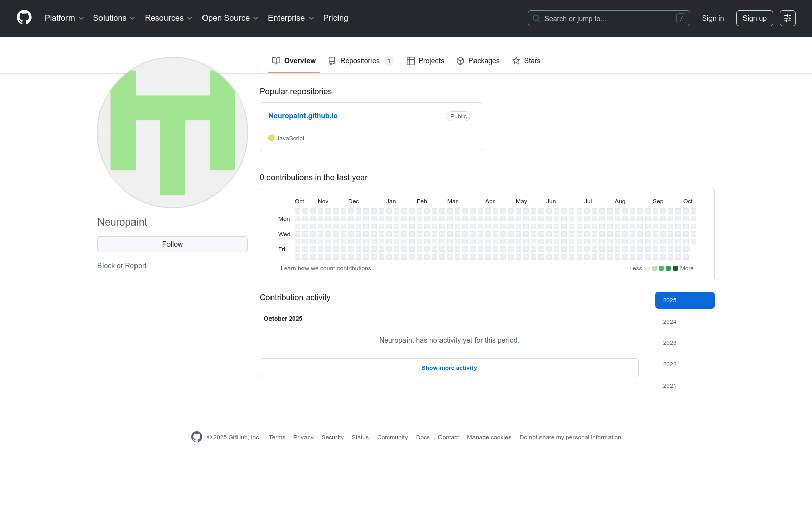The height and width of the screenshot is (508, 812).
Task: Click the '0 contributions in the last year' heading
Action: pyautogui.click(x=314, y=177)
